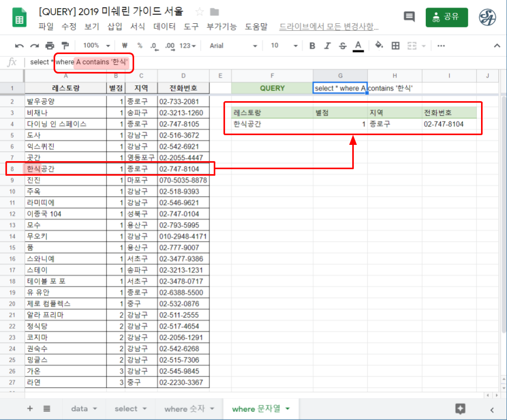The height and width of the screenshot is (420, 507).
Task: Click the undo arrow in toolbar
Action: (x=19, y=46)
